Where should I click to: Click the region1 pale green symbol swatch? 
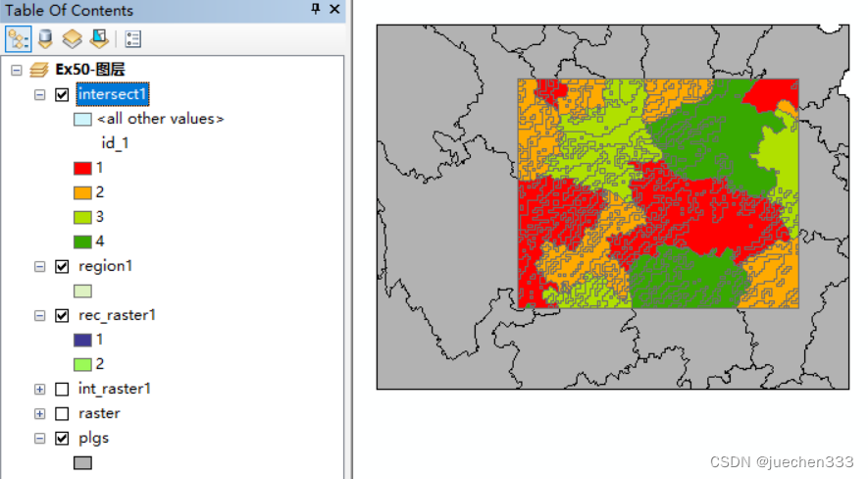pos(82,291)
